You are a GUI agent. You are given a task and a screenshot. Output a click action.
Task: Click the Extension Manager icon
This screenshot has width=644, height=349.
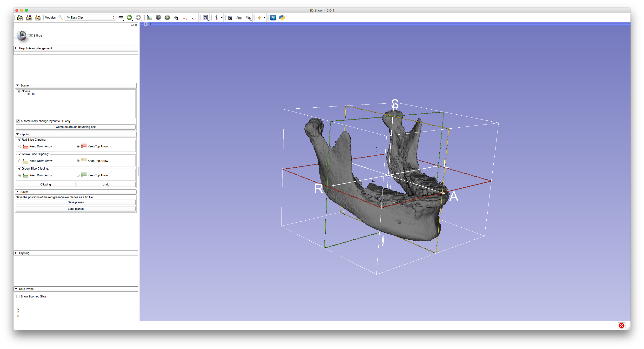coord(273,18)
